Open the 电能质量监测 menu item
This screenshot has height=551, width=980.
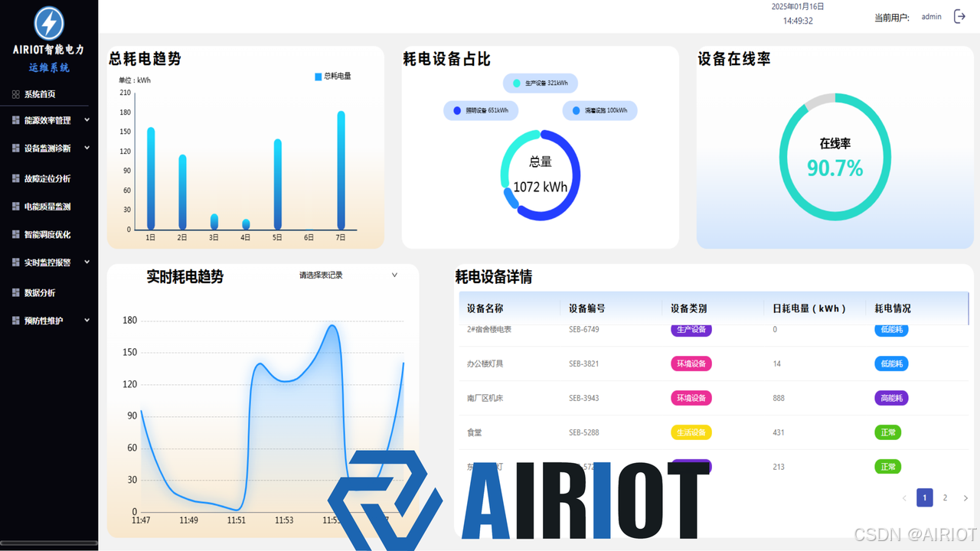click(49, 207)
